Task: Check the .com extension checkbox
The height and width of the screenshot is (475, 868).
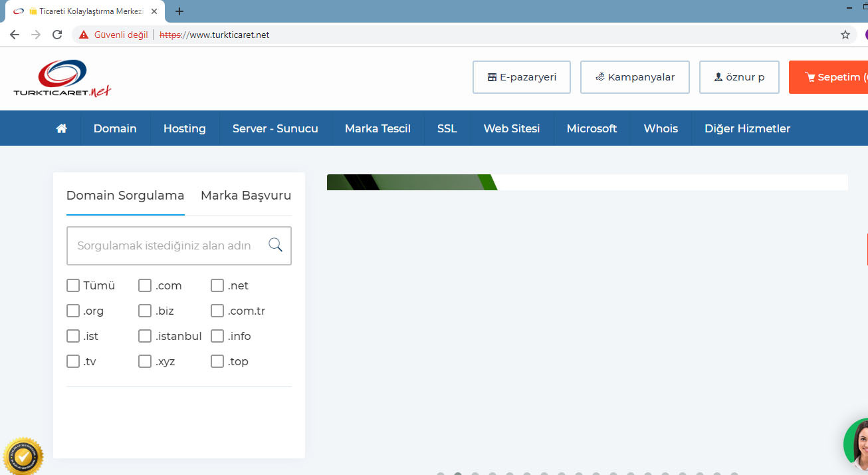Action: (145, 285)
